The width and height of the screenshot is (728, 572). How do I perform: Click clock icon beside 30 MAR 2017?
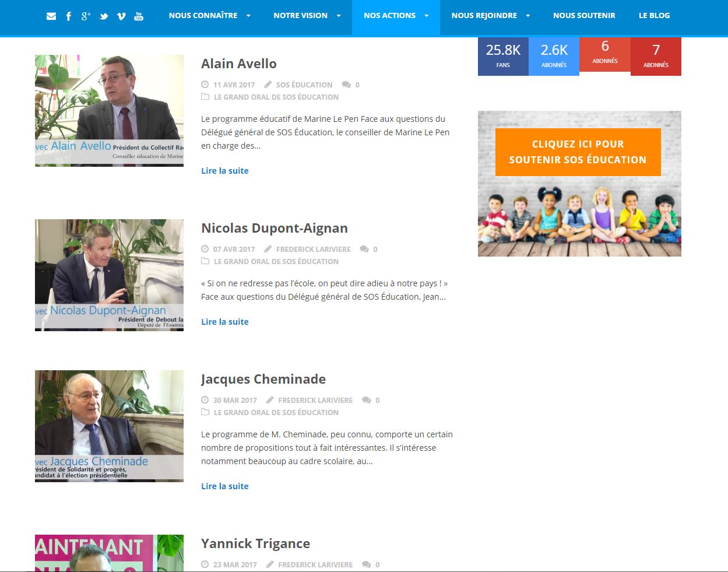pyautogui.click(x=205, y=400)
